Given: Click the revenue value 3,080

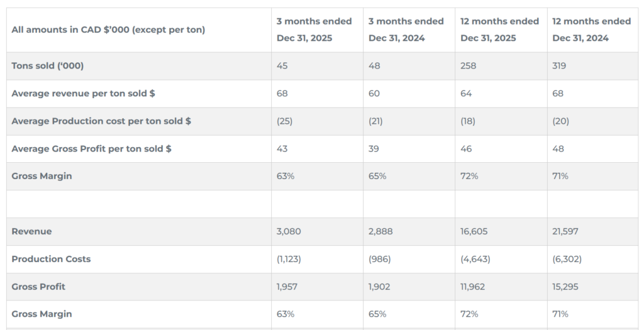Looking at the screenshot, I should tap(289, 231).
